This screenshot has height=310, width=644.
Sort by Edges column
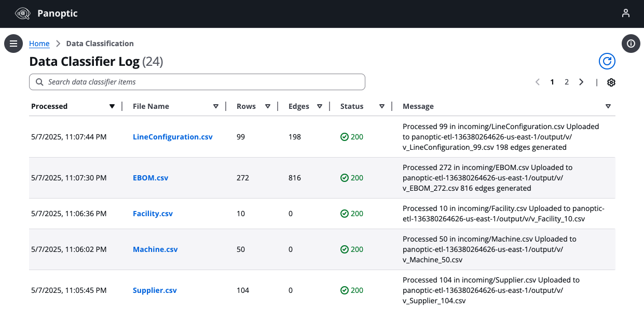[320, 106]
